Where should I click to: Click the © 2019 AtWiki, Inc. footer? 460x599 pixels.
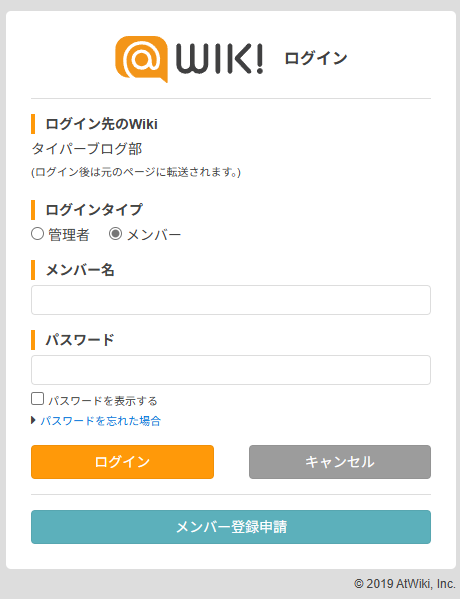pos(405,584)
